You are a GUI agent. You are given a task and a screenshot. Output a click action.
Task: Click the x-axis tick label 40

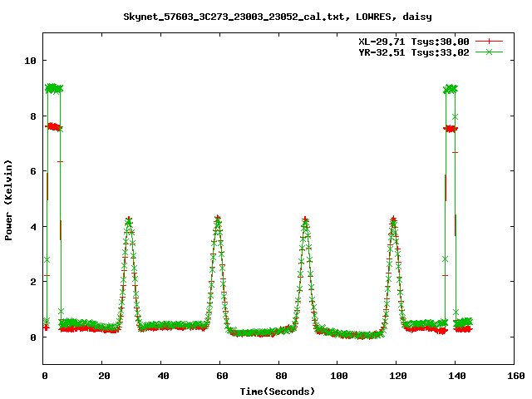coord(161,376)
